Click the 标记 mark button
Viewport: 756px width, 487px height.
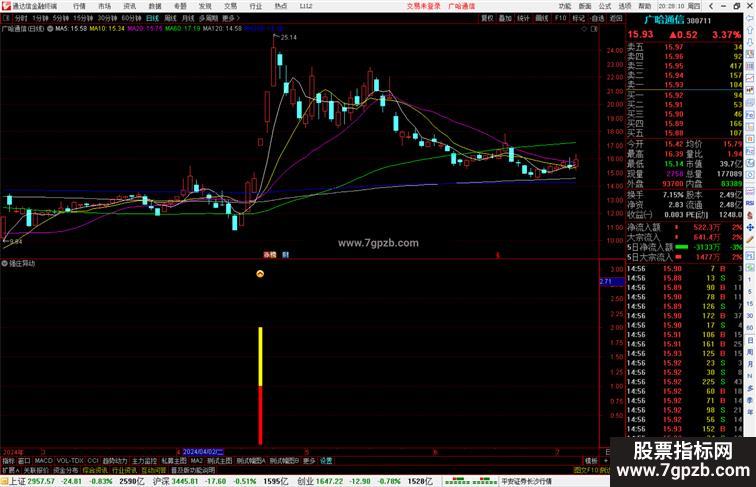[578, 18]
